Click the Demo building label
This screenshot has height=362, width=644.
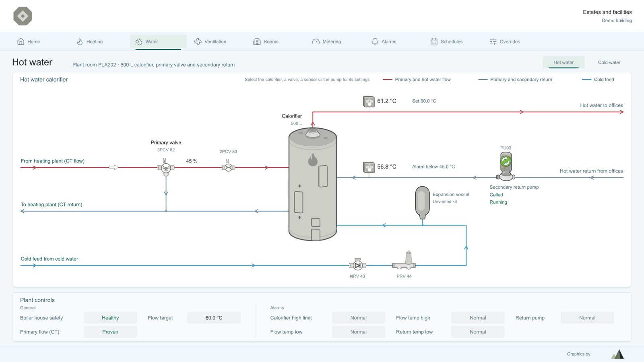[617, 21]
